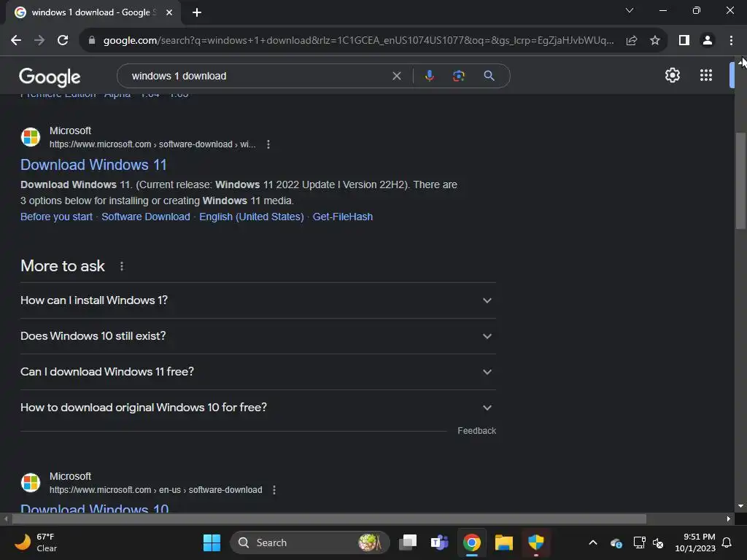Viewport: 747px width, 560px height.
Task: Open 'More to ask' options menu
Action: (x=122, y=266)
